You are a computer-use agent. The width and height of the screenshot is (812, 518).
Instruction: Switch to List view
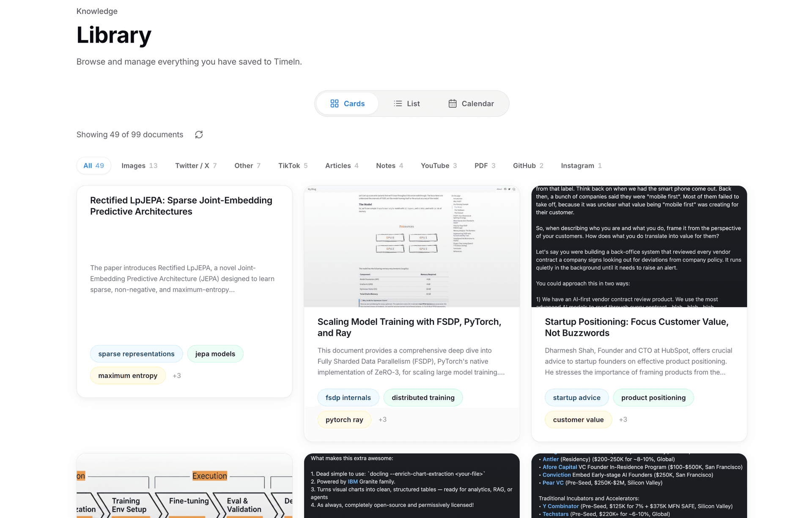point(406,104)
